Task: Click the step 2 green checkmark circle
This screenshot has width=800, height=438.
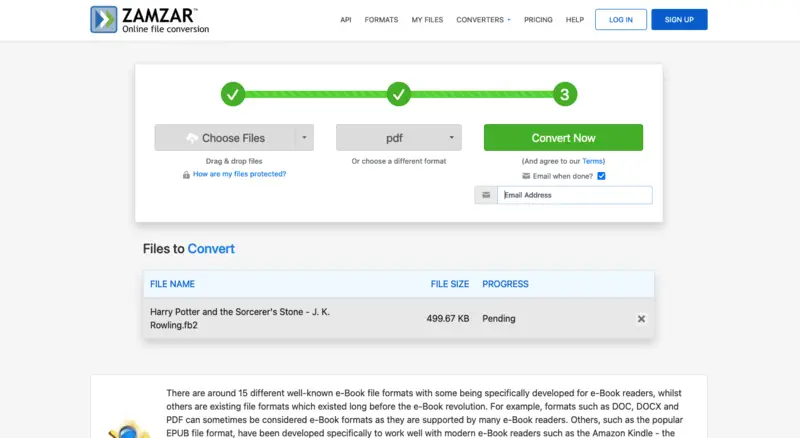Action: [x=398, y=94]
